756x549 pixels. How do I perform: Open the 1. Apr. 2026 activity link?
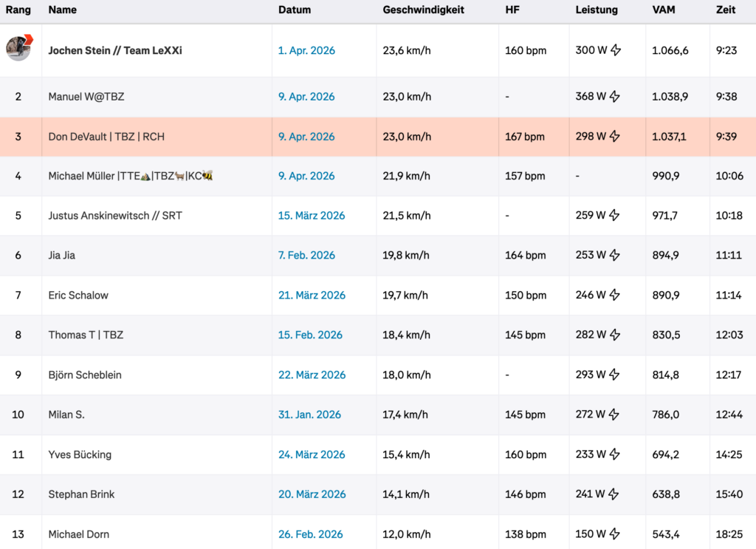[306, 51]
